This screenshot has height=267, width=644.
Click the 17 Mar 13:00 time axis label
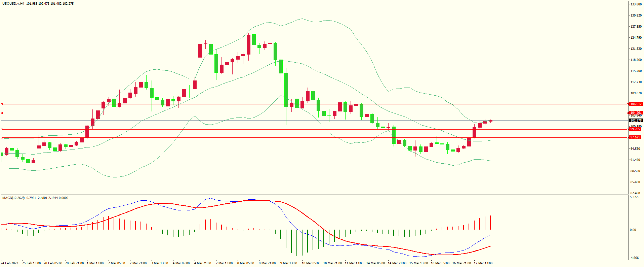(x=483, y=263)
